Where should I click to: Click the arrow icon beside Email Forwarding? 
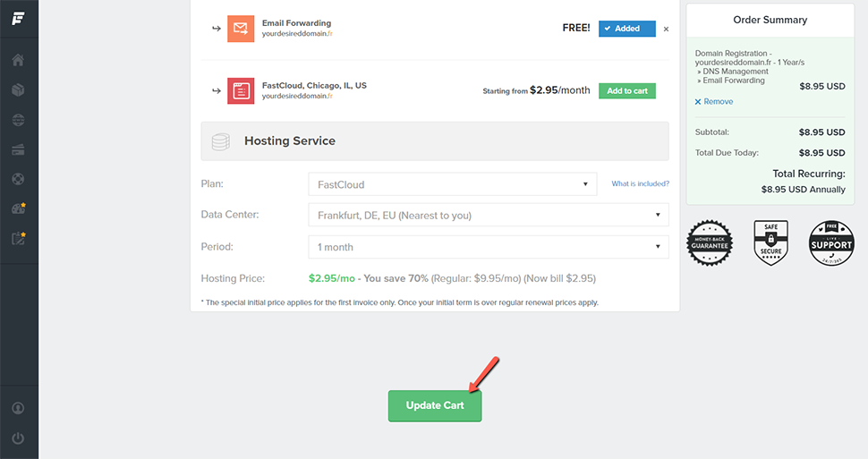pos(217,29)
